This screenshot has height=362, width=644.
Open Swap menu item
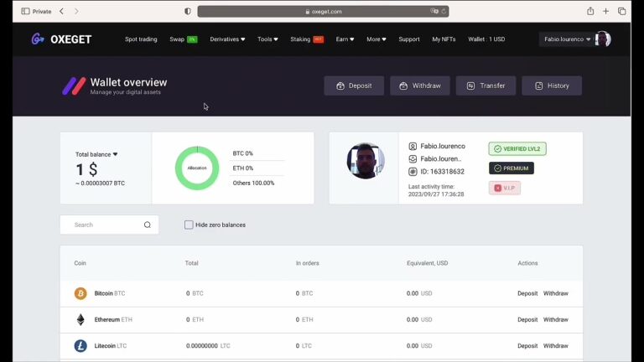177,39
